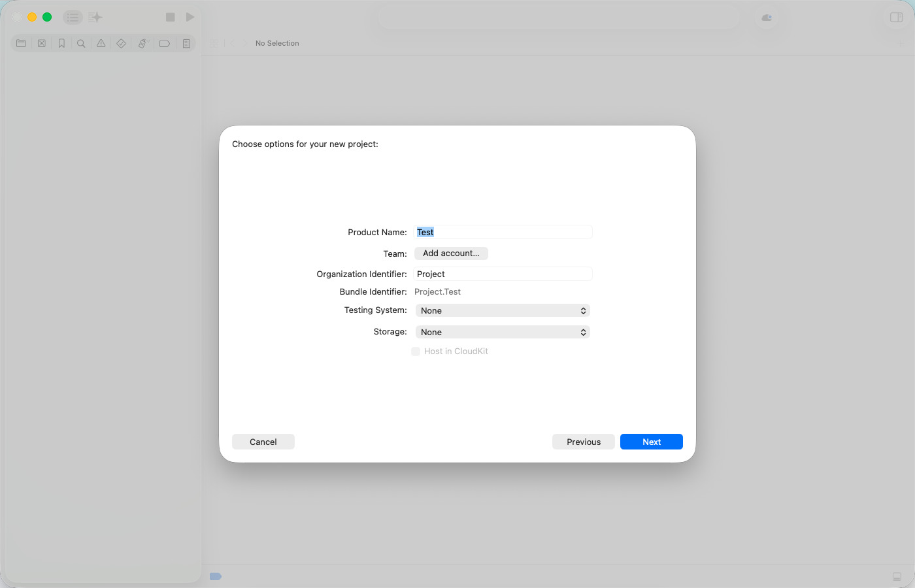The width and height of the screenshot is (915, 588).
Task: Open the Report navigator icon
Action: 186,44
